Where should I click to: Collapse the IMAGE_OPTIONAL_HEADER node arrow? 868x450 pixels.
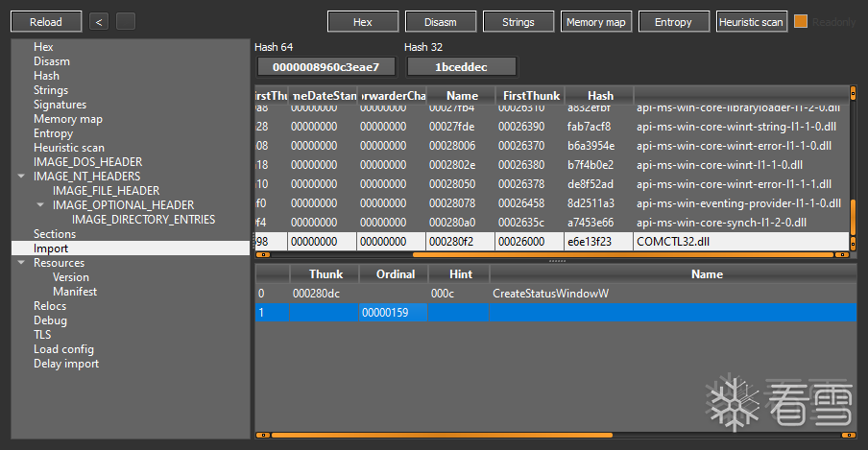pos(40,204)
